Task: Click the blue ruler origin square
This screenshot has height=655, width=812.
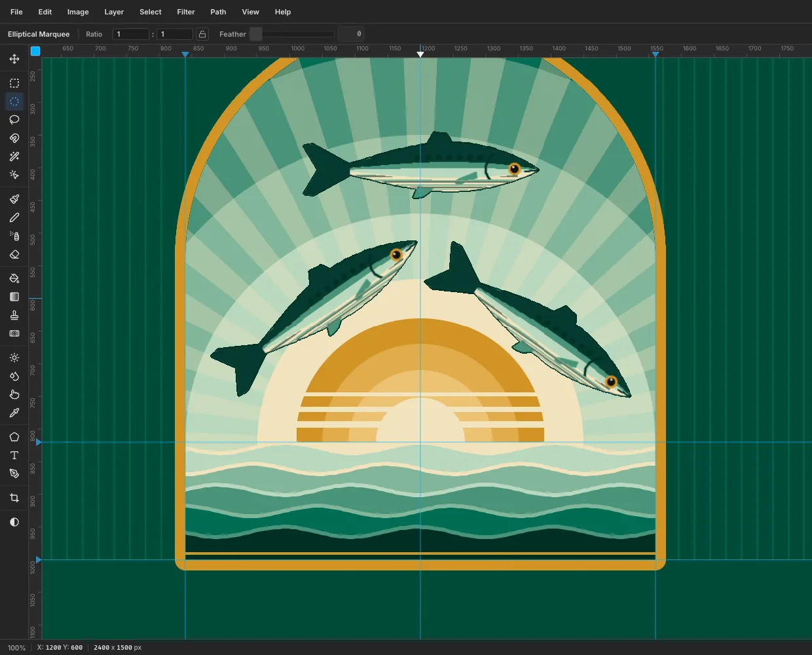Action: point(35,51)
